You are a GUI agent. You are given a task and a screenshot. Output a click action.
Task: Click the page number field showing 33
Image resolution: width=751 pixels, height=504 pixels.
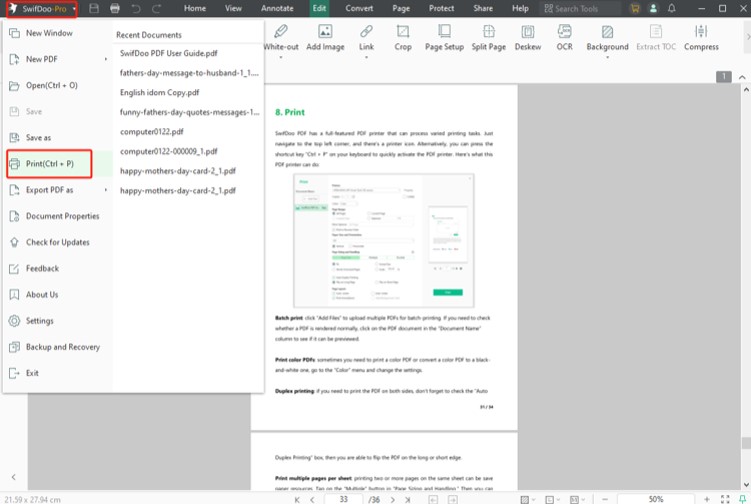(343, 499)
